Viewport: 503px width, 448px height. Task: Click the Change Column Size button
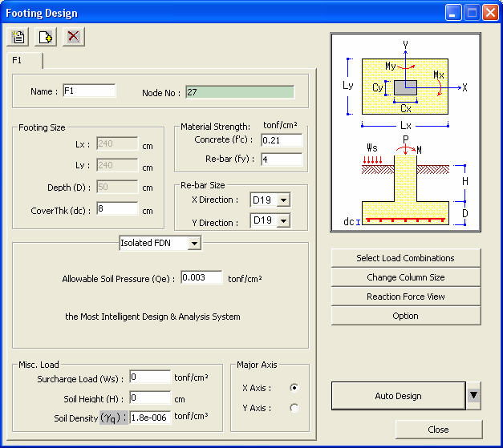(406, 277)
